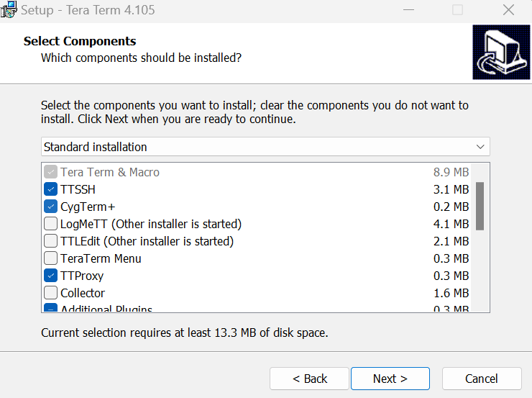Open the Standard installation dropdown

265,147
